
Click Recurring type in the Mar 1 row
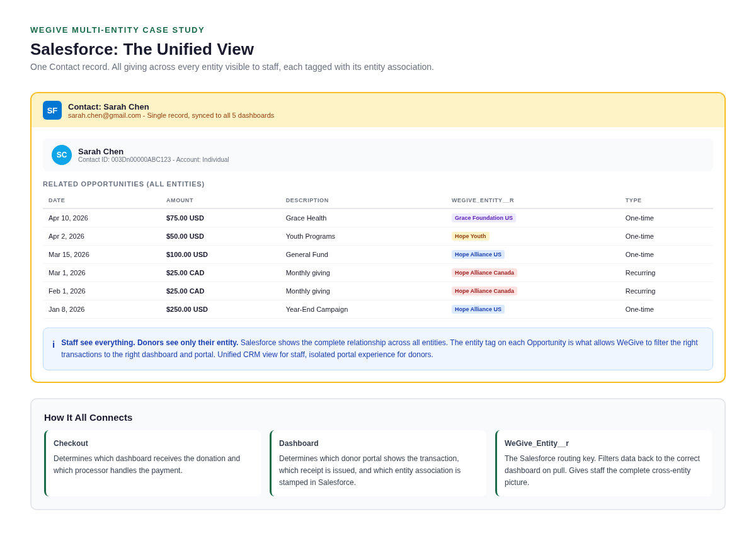coord(641,273)
